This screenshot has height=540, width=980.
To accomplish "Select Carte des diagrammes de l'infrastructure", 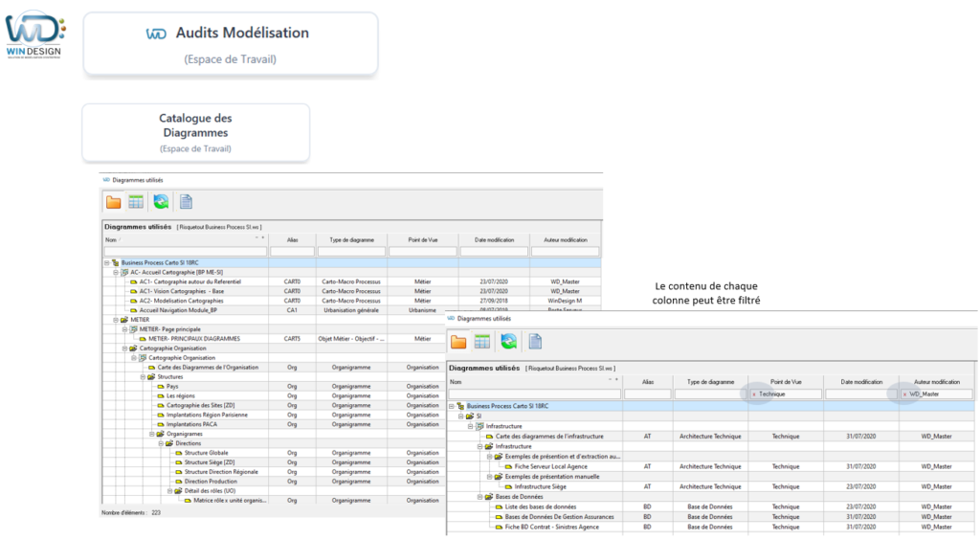I will point(549,437).
